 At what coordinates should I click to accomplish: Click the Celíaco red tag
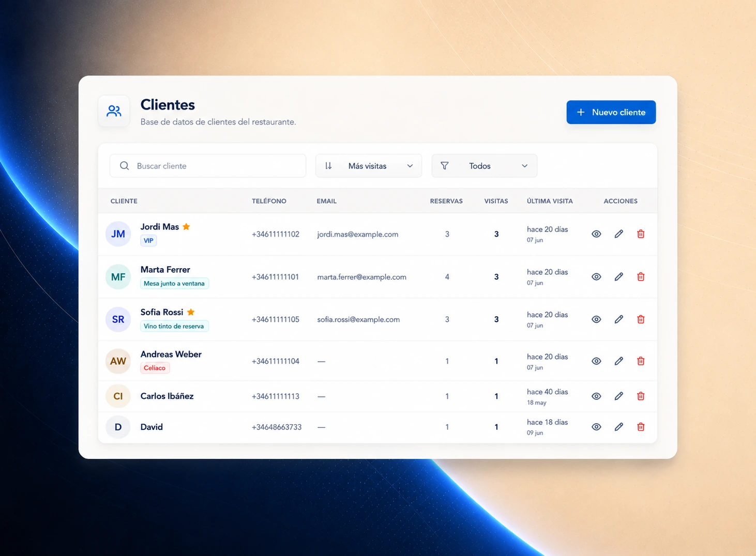coord(155,368)
